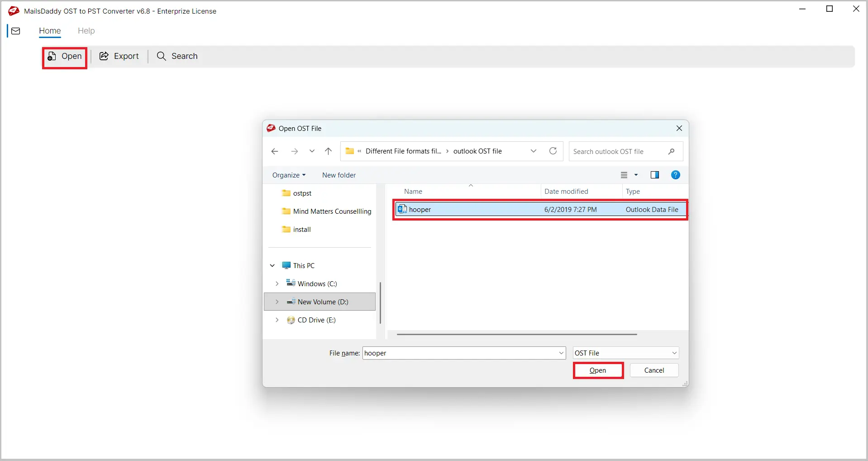
Task: Click the Search magnifier button
Action: [177, 56]
